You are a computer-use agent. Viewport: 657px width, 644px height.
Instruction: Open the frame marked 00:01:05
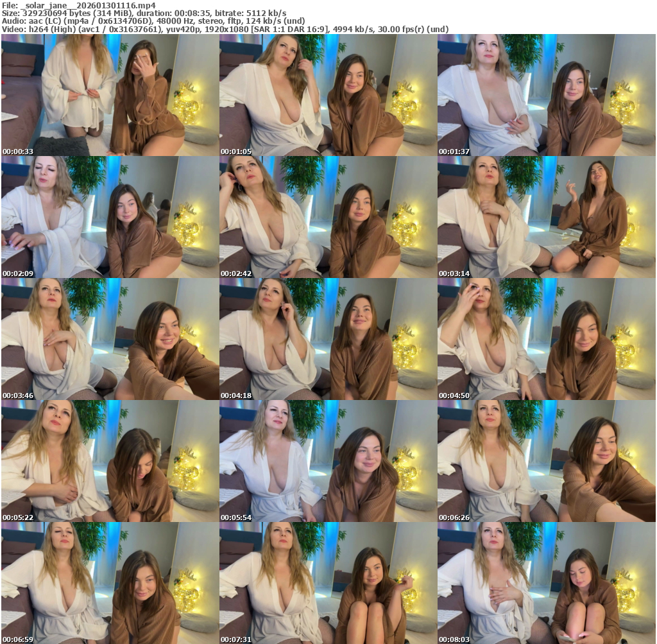328,95
